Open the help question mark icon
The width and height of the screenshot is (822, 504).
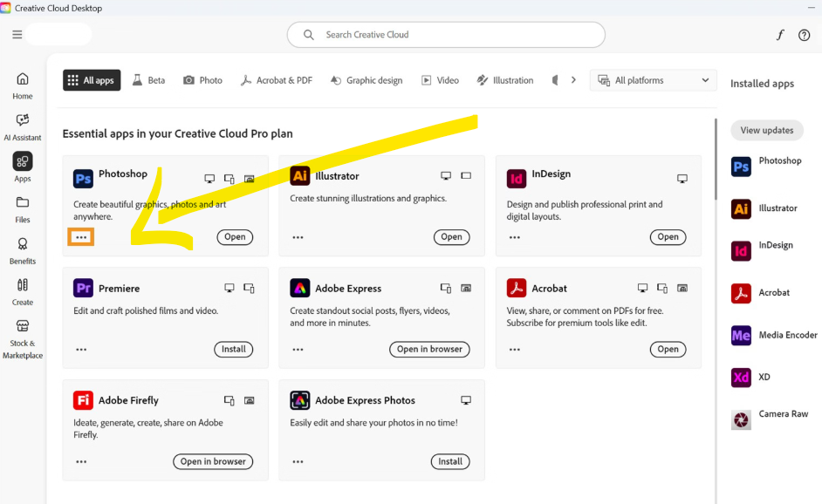point(805,35)
